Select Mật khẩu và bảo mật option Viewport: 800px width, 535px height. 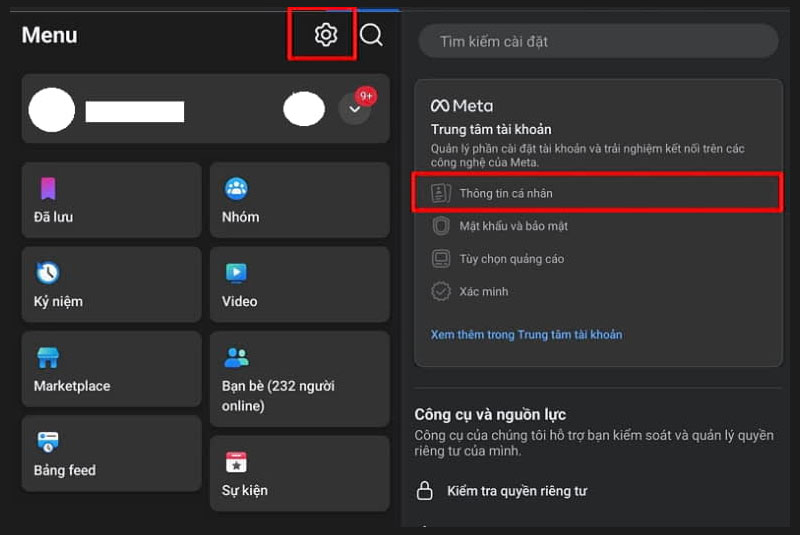point(513,226)
